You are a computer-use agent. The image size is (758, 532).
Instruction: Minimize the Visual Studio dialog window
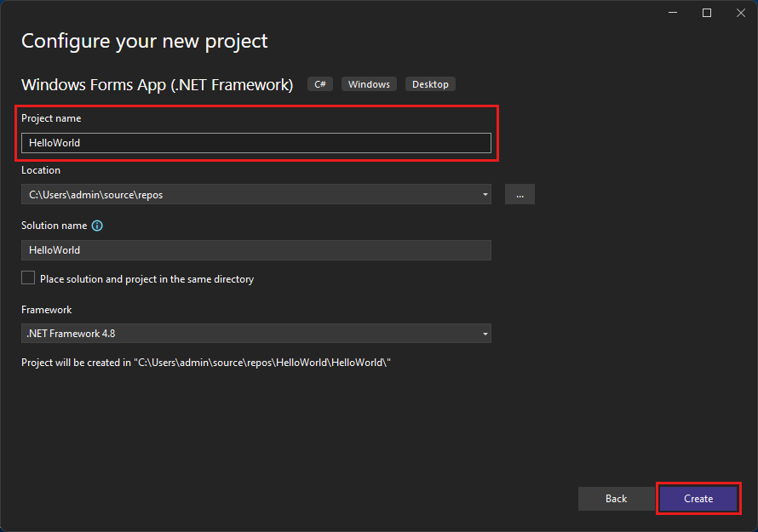[x=673, y=13]
